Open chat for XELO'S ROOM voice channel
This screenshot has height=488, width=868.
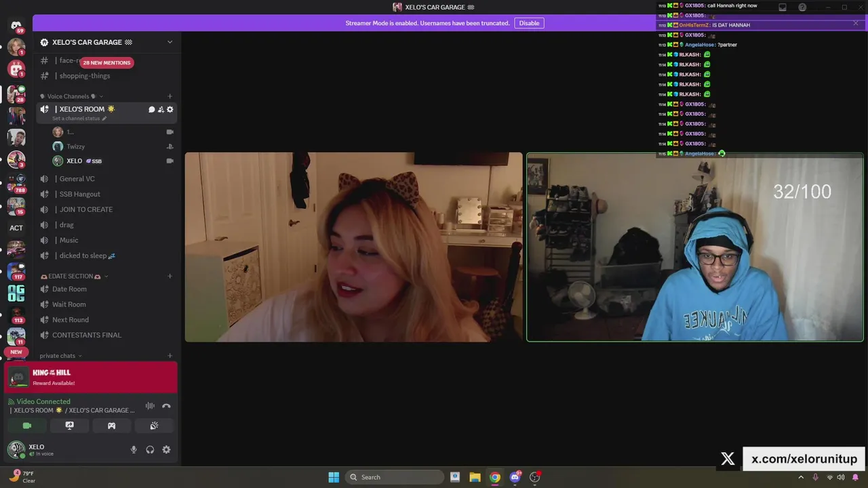pyautogui.click(x=152, y=109)
